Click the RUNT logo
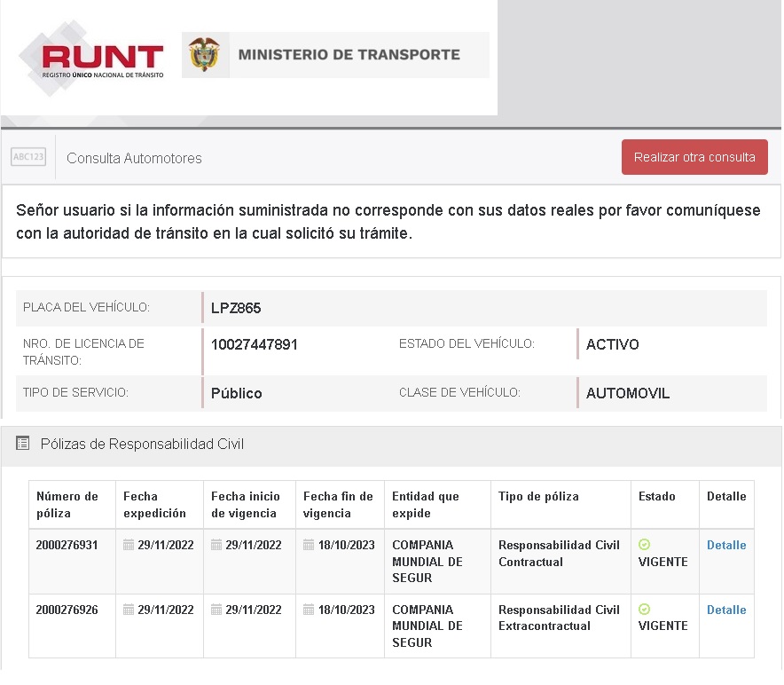The width and height of the screenshot is (784, 685). tap(92, 58)
